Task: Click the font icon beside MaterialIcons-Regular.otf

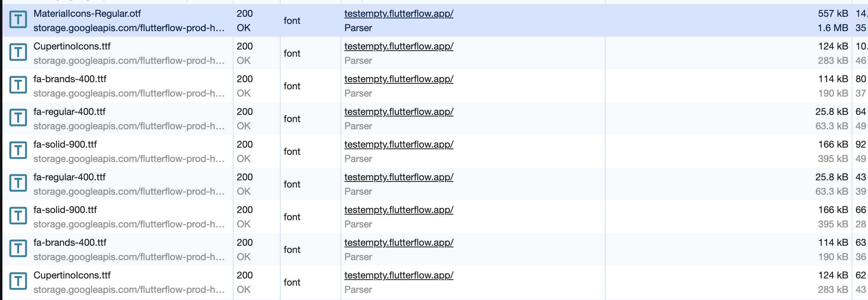Action: (x=18, y=20)
